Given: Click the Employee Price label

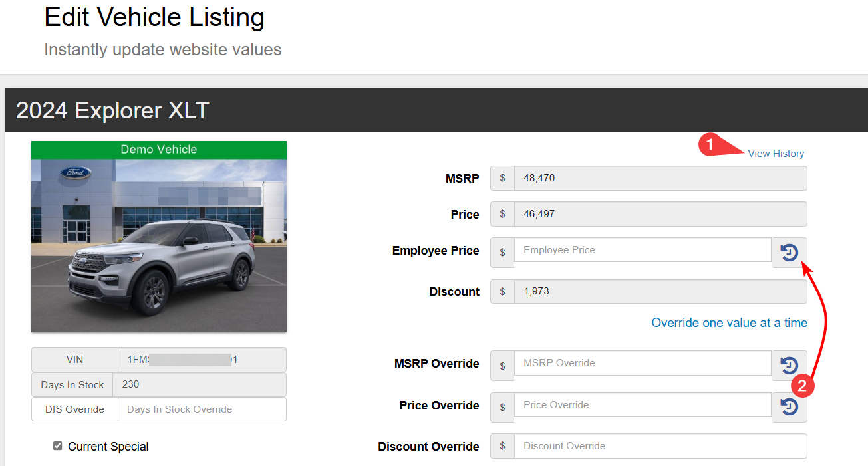Looking at the screenshot, I should pyautogui.click(x=436, y=251).
